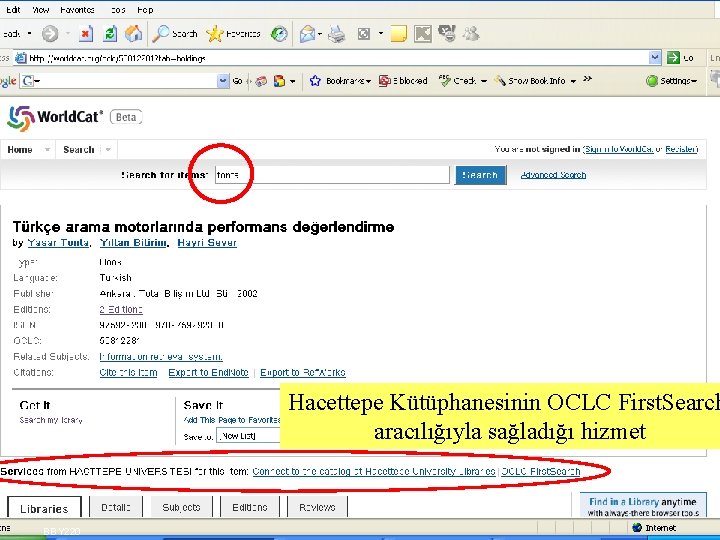Click the fullscreen arrow icon in toolbar
Image resolution: width=720 pixels, height=540 pixels.
click(x=423, y=34)
